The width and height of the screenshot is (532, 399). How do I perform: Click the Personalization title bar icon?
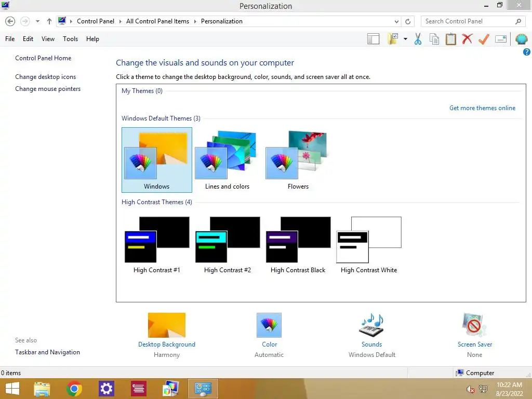tap(5, 5)
